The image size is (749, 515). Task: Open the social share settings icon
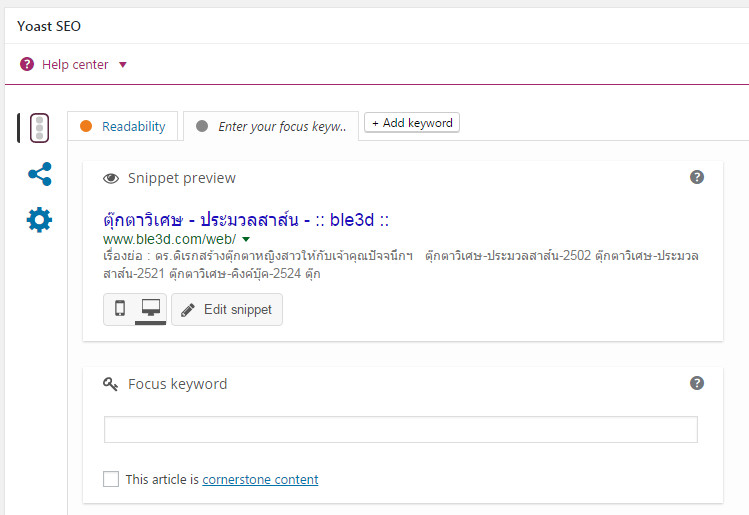40,174
